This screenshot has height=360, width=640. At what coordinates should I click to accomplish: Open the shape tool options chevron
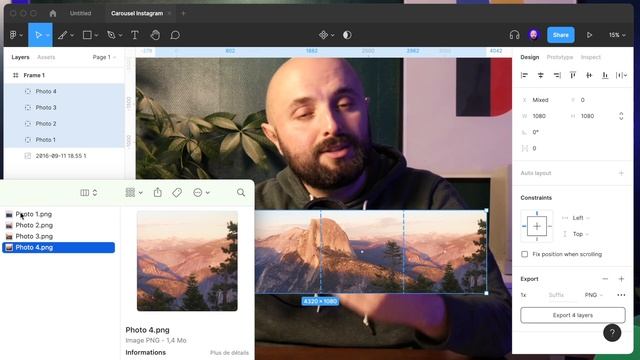(96, 36)
